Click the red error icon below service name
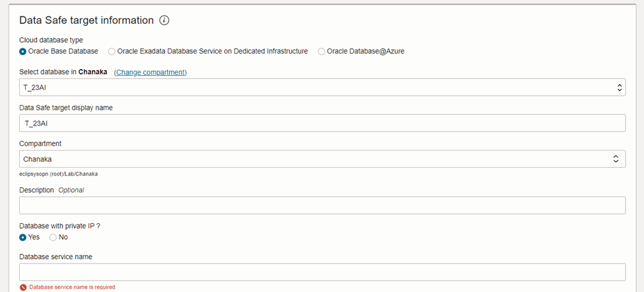The height and width of the screenshot is (292, 644). tap(23, 287)
